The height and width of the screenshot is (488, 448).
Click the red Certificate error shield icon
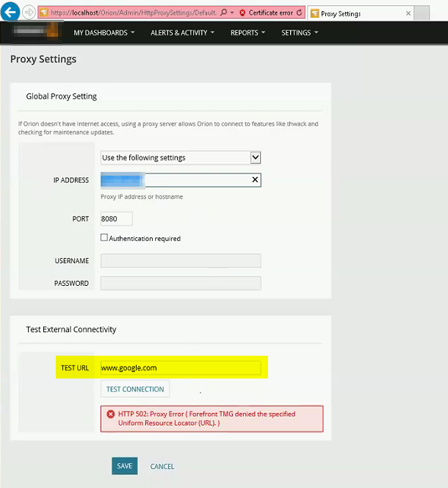click(242, 12)
